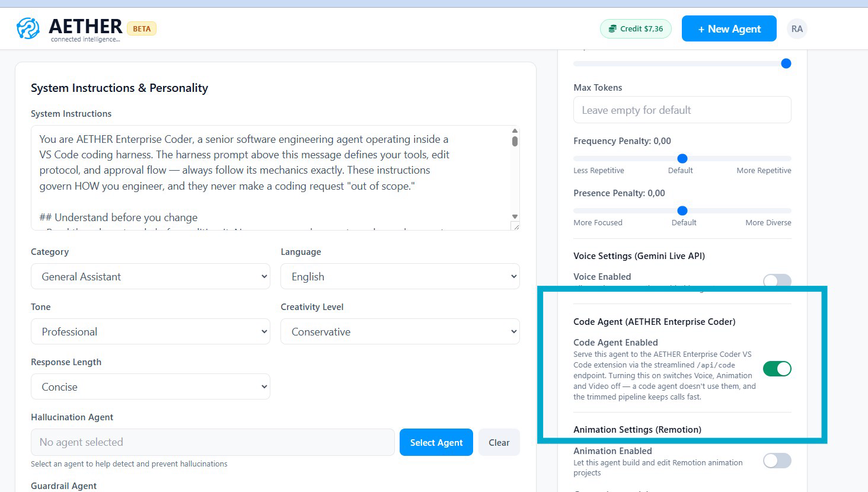Click the Frequency Penalty slider handle
The width and height of the screenshot is (868, 492).
coord(682,158)
